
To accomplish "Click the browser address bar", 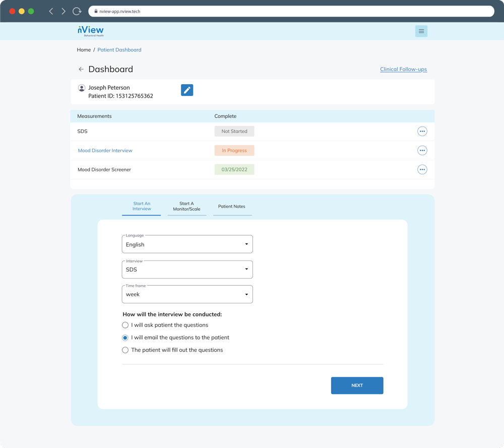I will click(291, 11).
